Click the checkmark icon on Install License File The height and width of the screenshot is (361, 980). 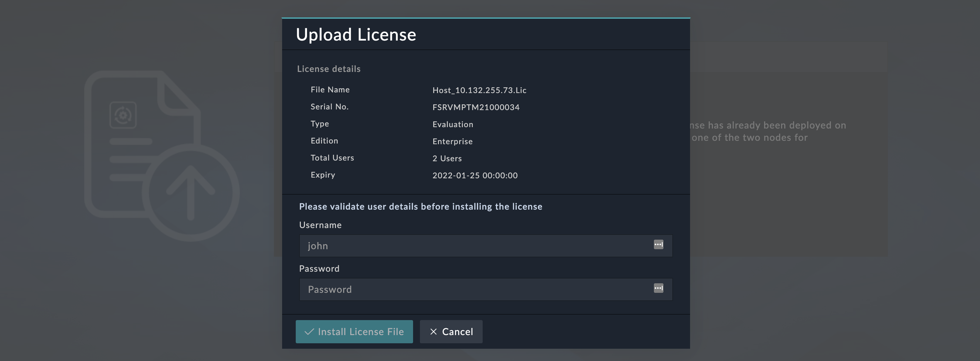[309, 331]
